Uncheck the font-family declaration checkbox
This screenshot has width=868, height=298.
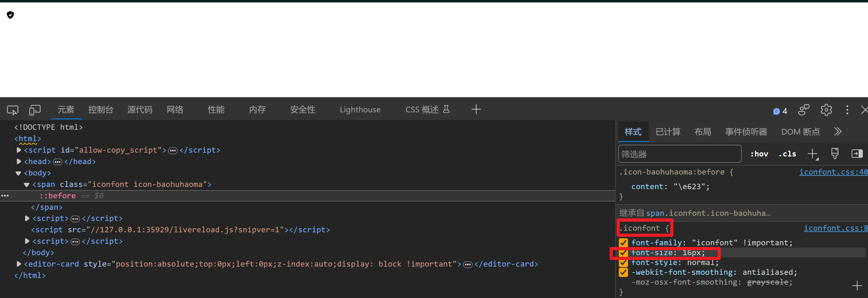point(623,243)
